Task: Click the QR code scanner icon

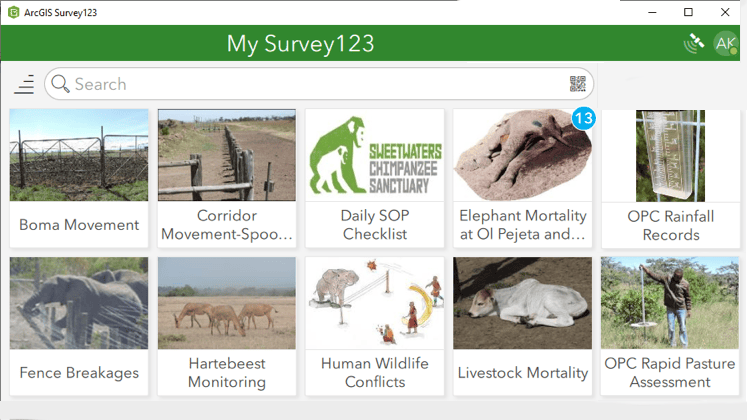Action: pos(578,84)
